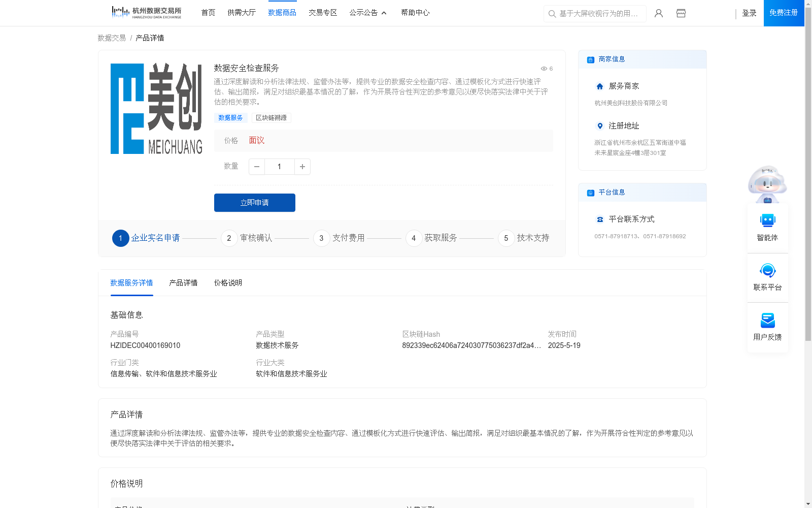
Task: Click the product type value 数据技术服务
Action: click(x=277, y=345)
